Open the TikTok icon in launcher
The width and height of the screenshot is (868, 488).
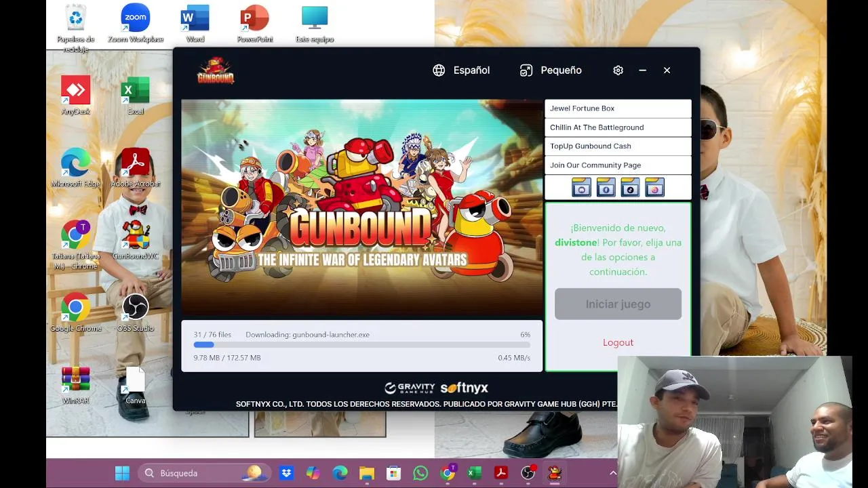coord(630,188)
